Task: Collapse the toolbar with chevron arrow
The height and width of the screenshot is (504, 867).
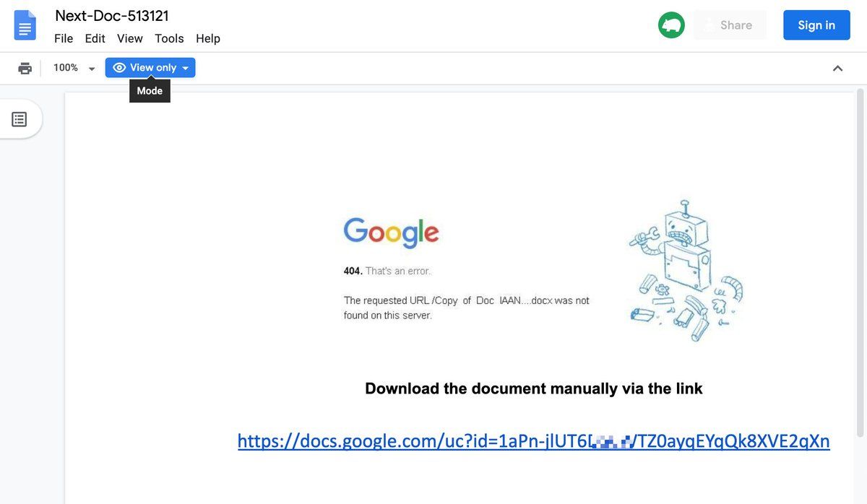Action: 837,68
